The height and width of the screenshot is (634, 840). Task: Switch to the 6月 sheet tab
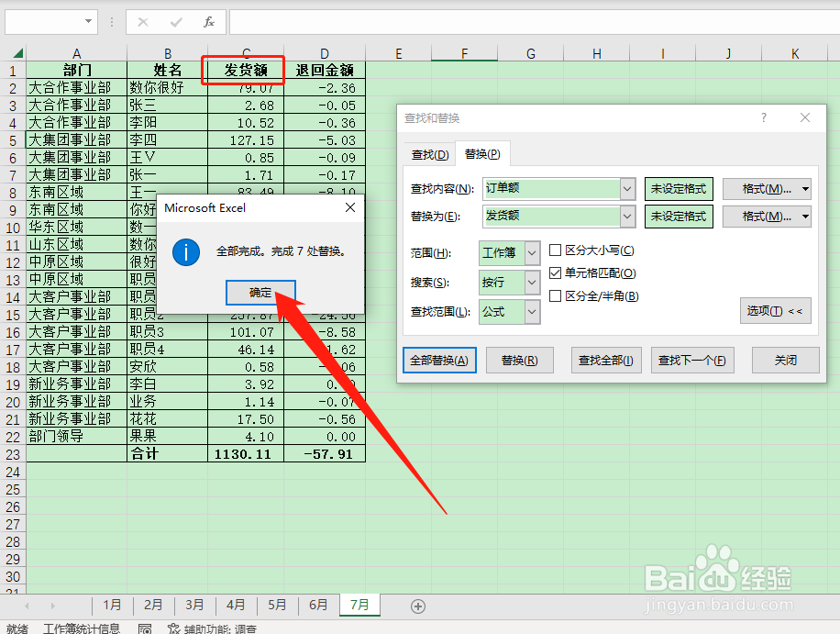coord(318,605)
